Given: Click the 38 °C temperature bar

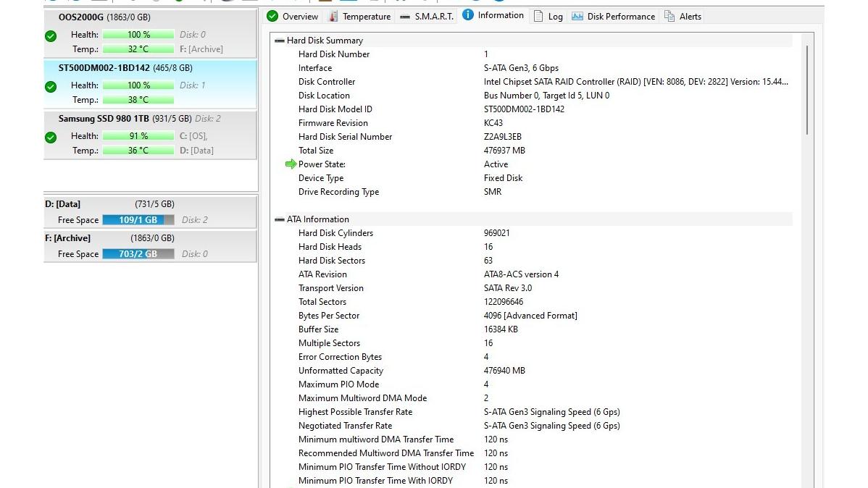Looking at the screenshot, I should click(x=138, y=100).
